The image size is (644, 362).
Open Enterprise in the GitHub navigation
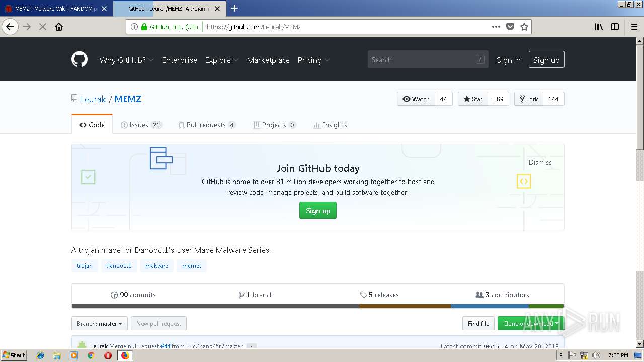pyautogui.click(x=179, y=60)
